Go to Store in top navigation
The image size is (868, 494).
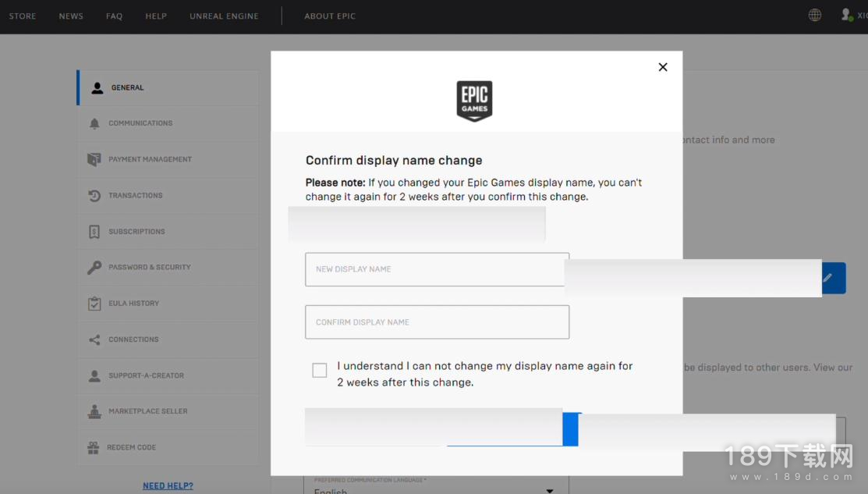pos(23,16)
